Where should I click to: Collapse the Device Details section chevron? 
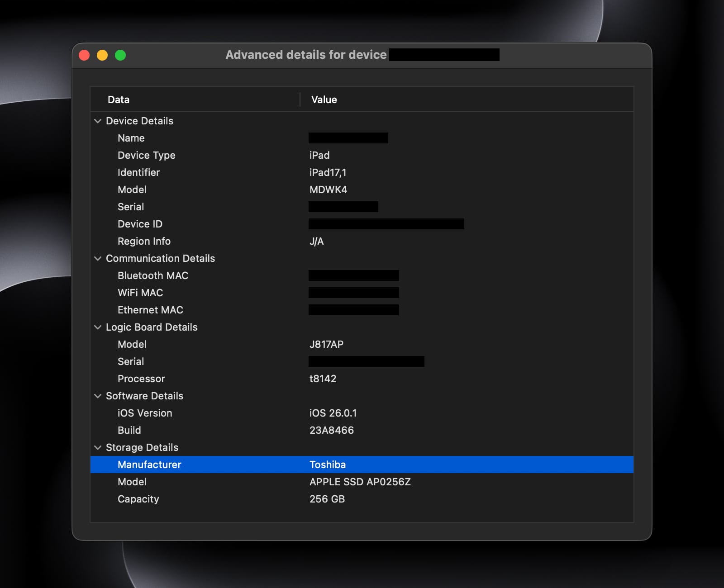point(98,121)
